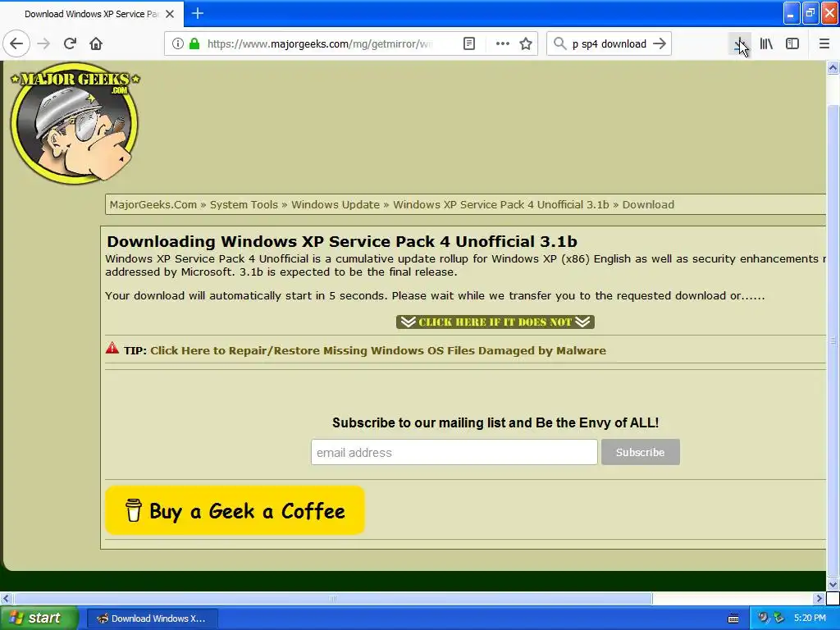
Task: Click the search box text
Action: pyautogui.click(x=609, y=44)
